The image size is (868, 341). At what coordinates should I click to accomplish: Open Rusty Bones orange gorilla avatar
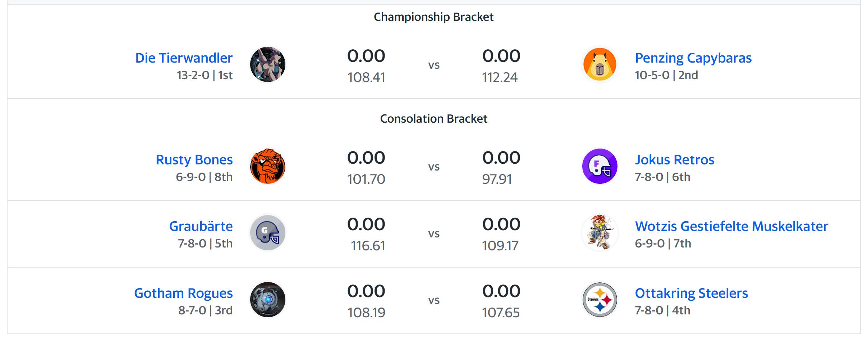(268, 166)
